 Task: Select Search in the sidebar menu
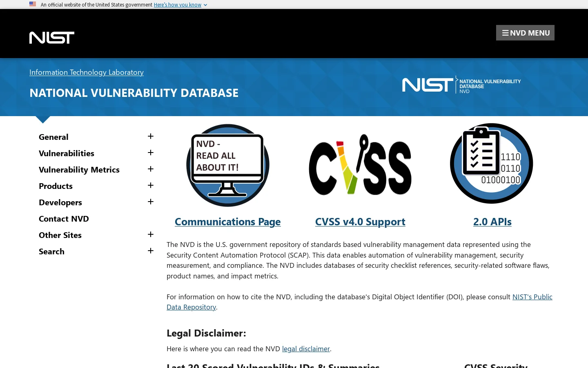point(51,251)
